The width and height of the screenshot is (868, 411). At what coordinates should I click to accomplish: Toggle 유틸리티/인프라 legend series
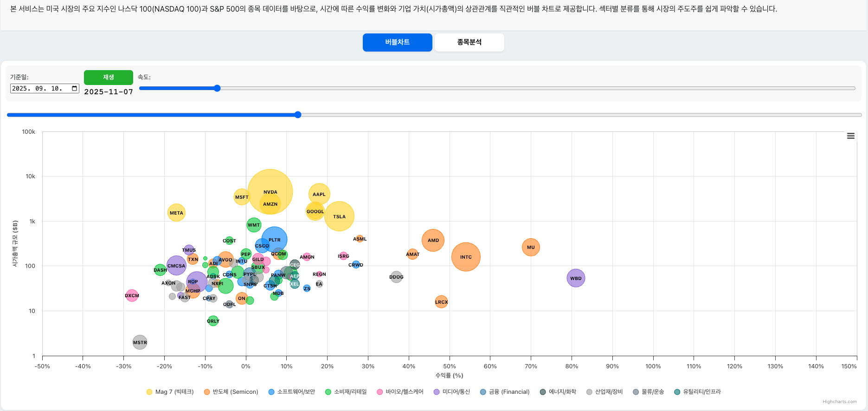pyautogui.click(x=697, y=392)
